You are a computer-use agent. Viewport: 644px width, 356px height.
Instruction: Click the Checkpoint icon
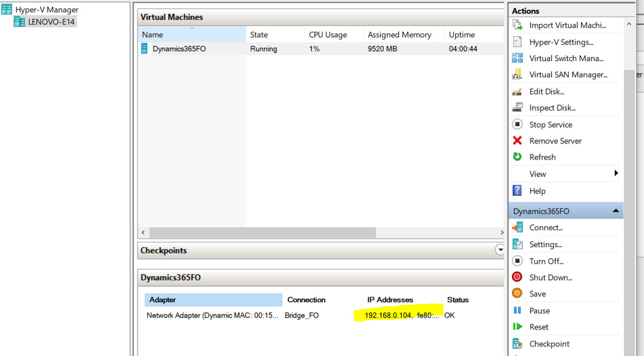pos(517,344)
